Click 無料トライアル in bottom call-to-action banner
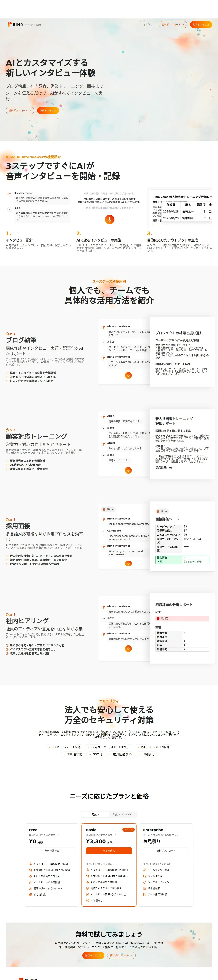Image resolution: width=218 pixels, height=980 pixels. pos(93,955)
